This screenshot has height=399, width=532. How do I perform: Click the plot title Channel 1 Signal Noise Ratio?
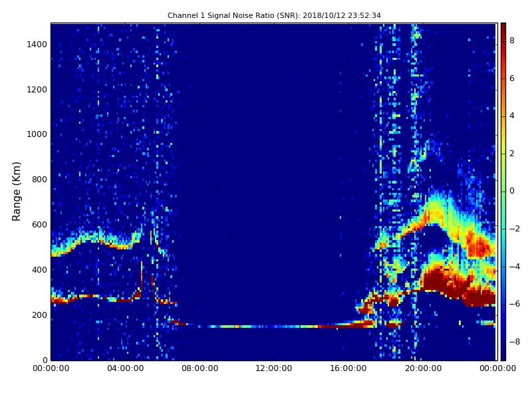coord(274,15)
